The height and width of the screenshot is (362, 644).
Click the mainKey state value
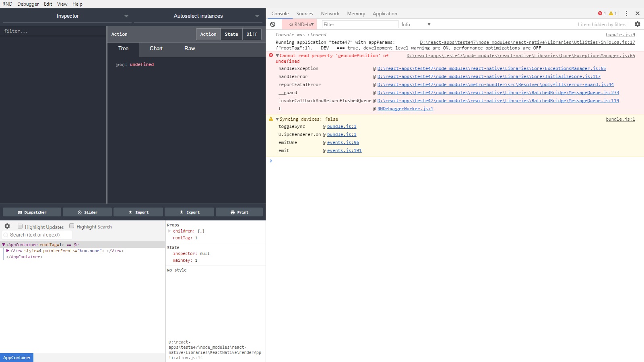pyautogui.click(x=196, y=261)
